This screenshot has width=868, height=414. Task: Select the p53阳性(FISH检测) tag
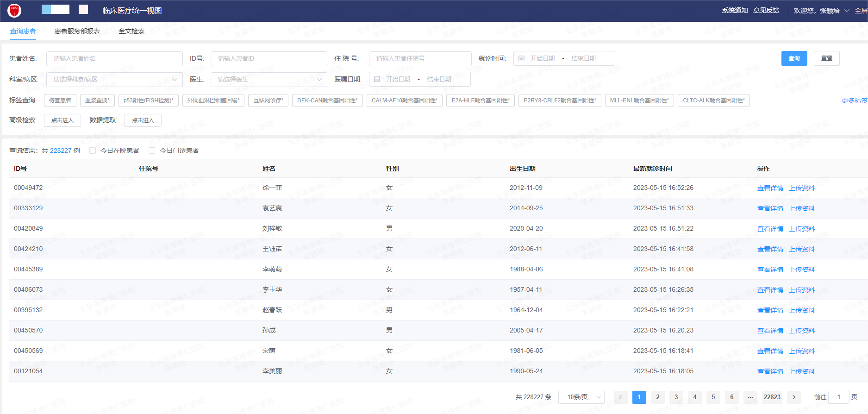[x=149, y=100]
